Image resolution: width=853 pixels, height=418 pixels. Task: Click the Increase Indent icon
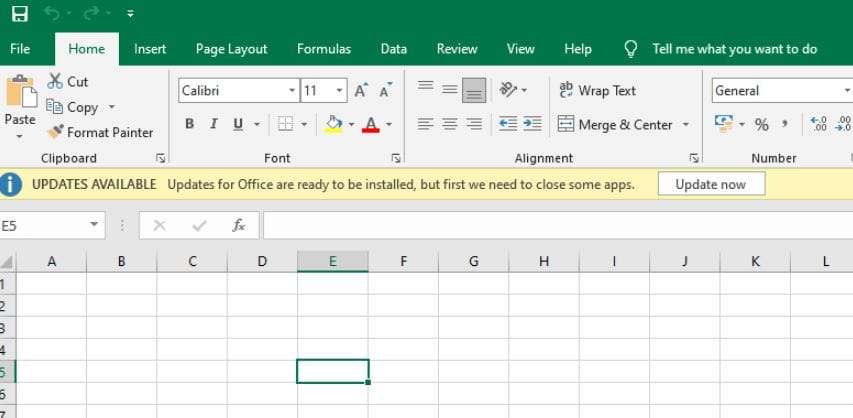tap(532, 124)
